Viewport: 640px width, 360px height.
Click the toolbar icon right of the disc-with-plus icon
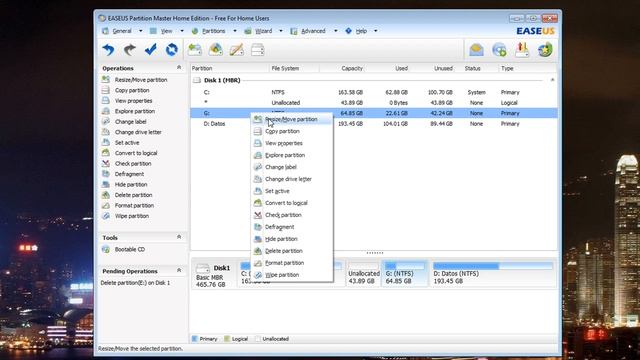click(522, 50)
